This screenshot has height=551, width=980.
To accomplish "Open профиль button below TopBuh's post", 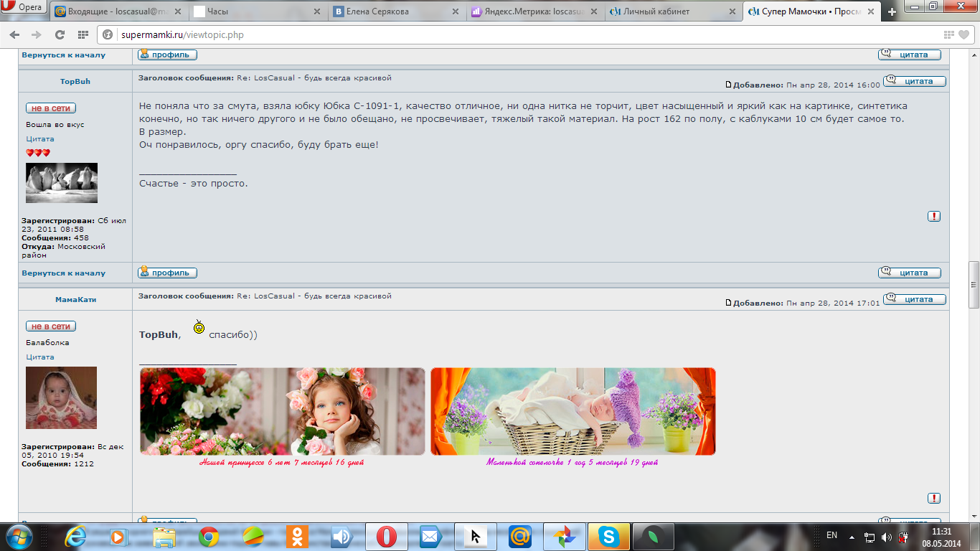I will [x=167, y=273].
